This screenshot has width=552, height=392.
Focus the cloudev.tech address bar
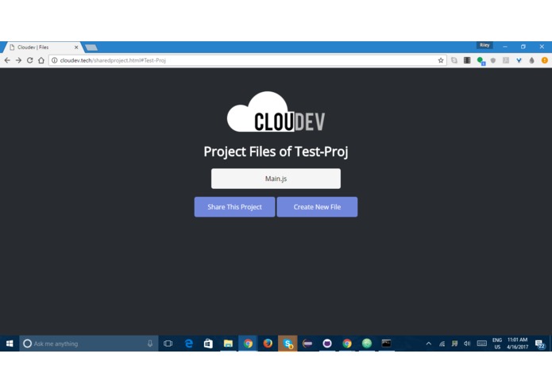point(246,60)
